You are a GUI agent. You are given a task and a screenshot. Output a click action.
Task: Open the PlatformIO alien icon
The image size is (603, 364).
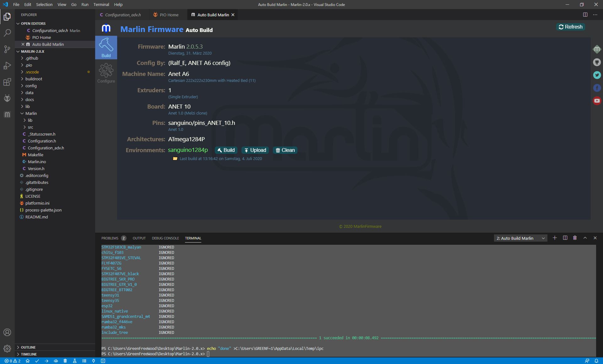point(7,98)
